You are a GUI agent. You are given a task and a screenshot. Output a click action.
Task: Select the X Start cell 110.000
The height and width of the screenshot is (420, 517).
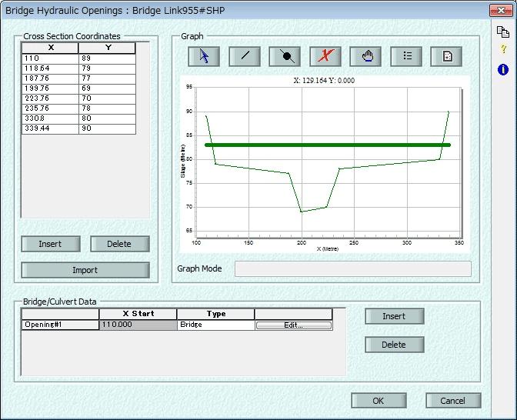pos(138,325)
